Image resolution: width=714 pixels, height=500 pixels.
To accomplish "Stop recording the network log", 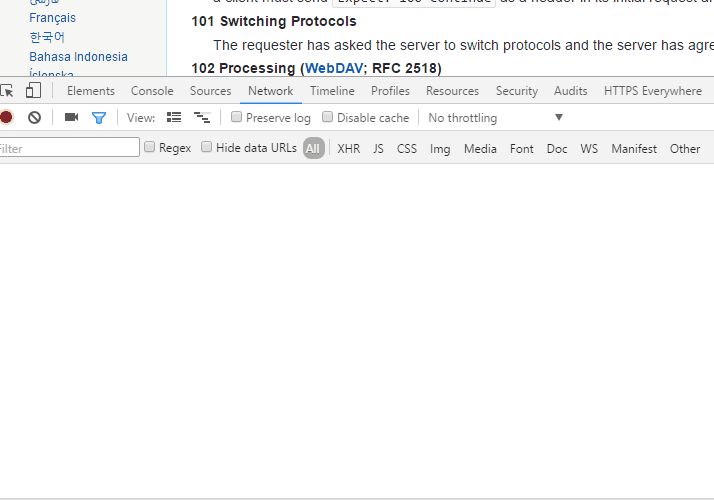I will click(x=6, y=118).
